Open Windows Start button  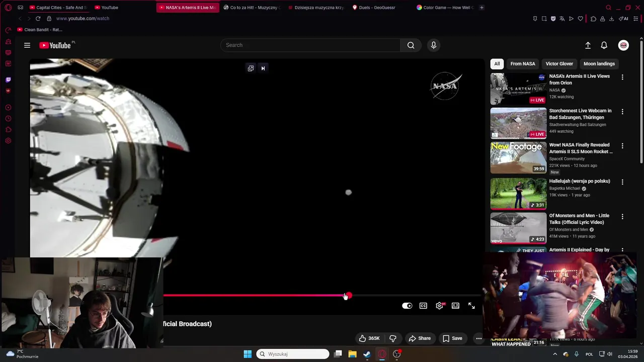pyautogui.click(x=248, y=354)
